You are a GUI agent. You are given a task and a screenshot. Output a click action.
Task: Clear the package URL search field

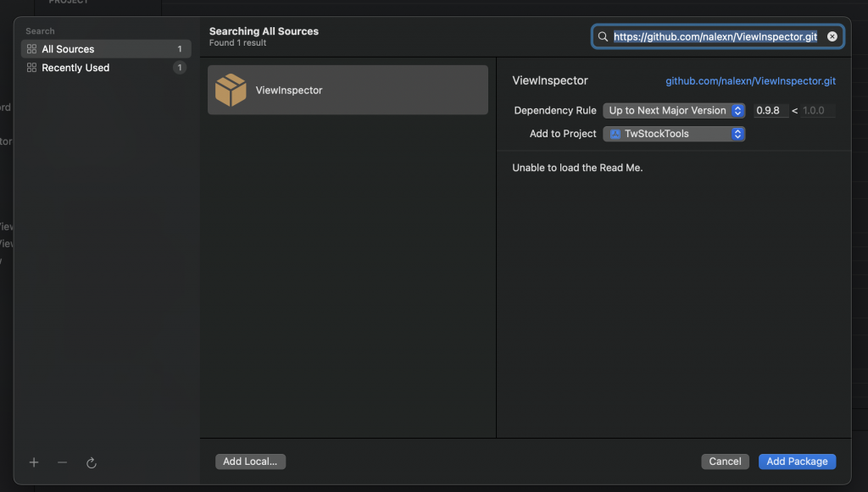(832, 36)
